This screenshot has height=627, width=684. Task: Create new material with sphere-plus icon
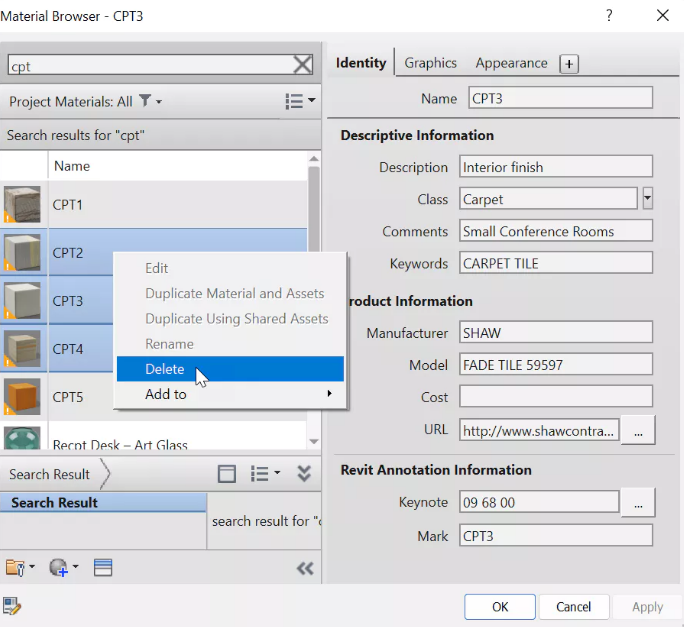[x=63, y=567]
